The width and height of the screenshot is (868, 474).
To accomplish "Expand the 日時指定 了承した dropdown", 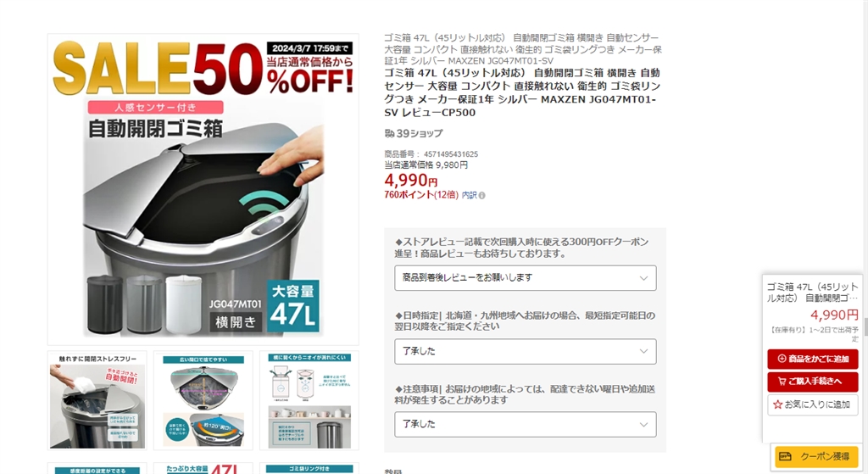I will [x=526, y=352].
